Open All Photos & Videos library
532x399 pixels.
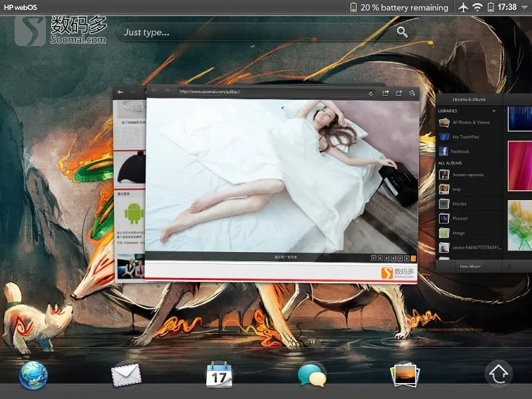(469, 122)
